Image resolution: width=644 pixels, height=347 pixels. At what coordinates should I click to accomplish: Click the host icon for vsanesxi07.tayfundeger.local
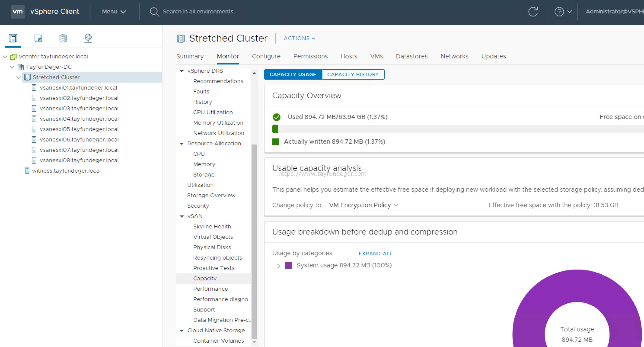[x=34, y=150]
